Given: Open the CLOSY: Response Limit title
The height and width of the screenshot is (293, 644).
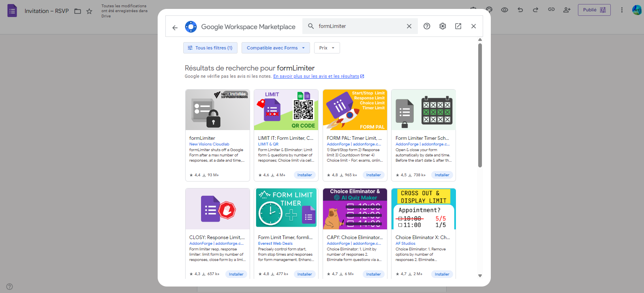Looking at the screenshot, I should coord(217,237).
